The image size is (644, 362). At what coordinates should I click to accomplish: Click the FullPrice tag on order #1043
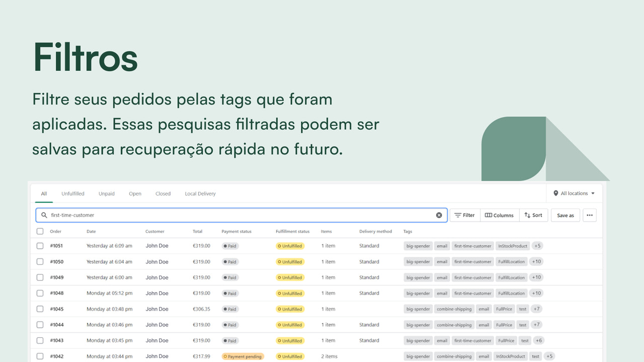[506, 340]
